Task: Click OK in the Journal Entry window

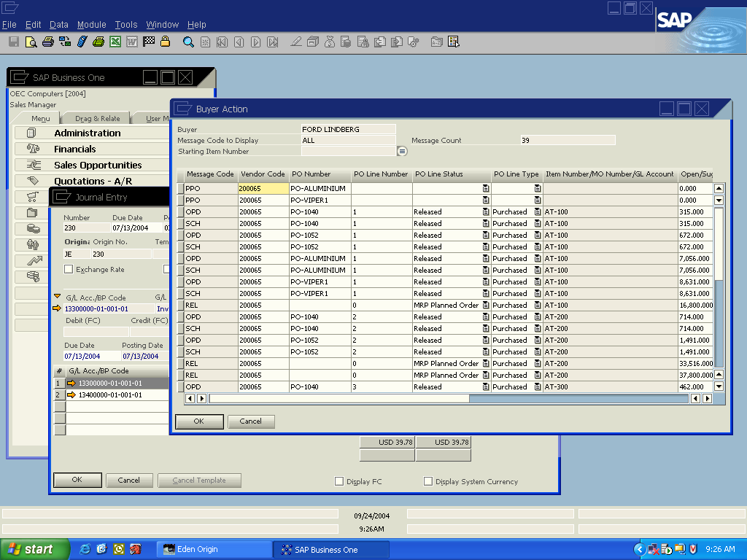Action: pos(77,480)
